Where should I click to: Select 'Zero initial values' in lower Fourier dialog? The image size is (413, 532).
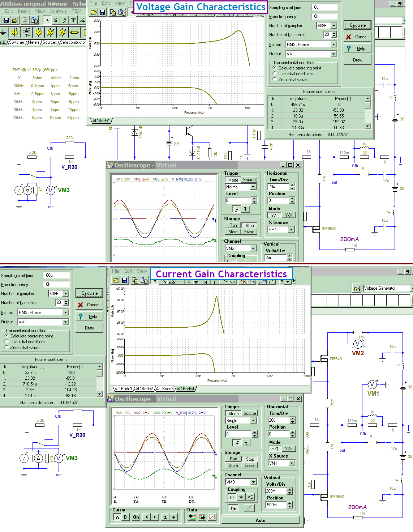click(x=22, y=348)
